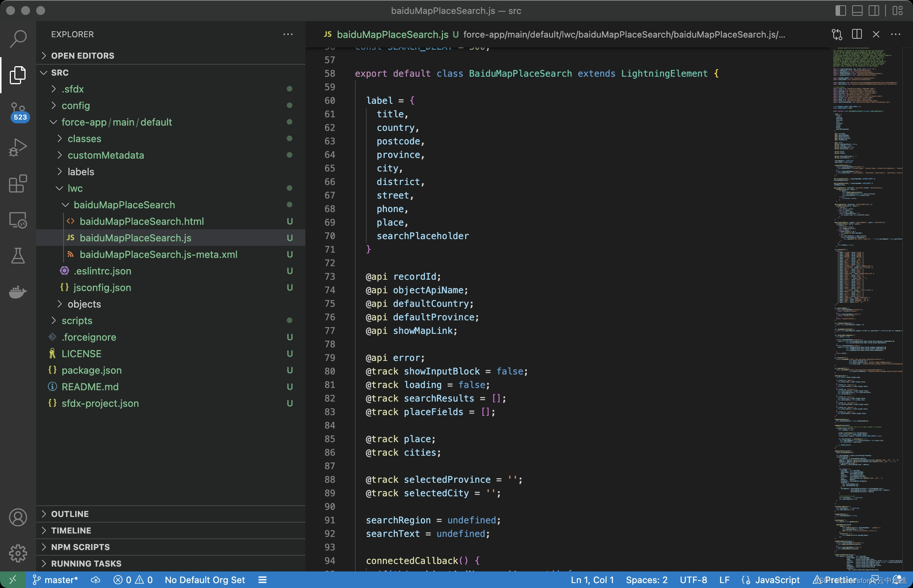Expand the objects folder
Viewport: 913px width, 588px height.
pos(171,304)
